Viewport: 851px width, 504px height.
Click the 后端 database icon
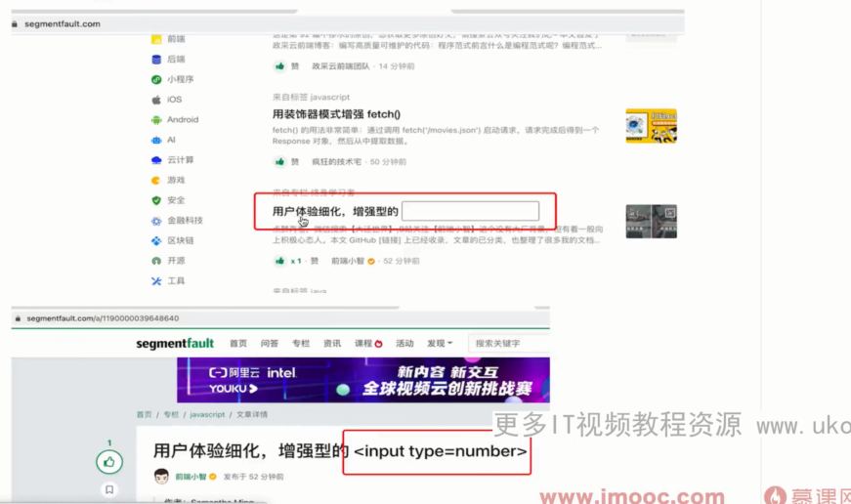click(x=156, y=60)
